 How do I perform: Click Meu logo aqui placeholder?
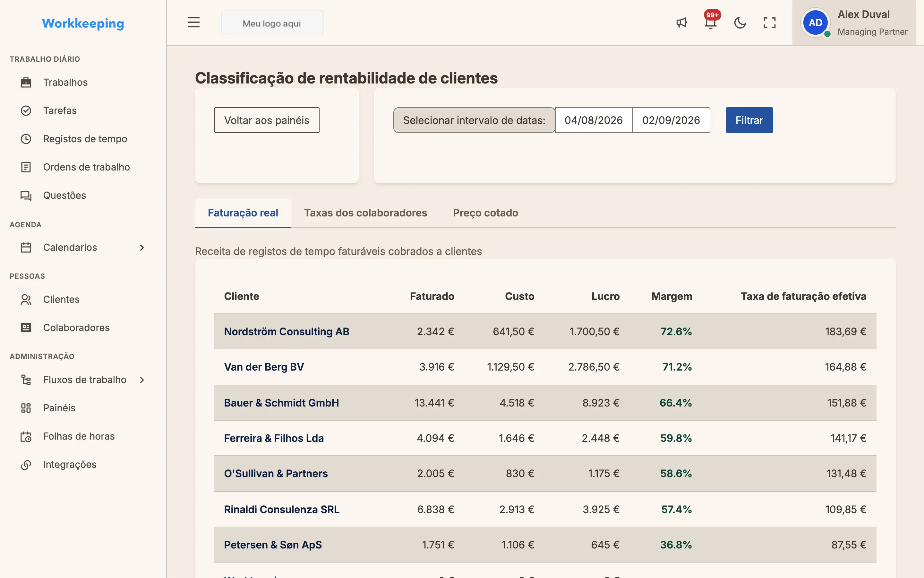point(272,22)
